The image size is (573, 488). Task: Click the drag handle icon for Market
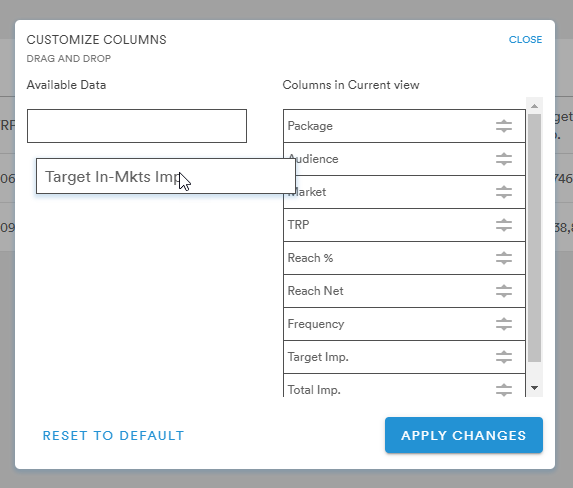pos(504,192)
